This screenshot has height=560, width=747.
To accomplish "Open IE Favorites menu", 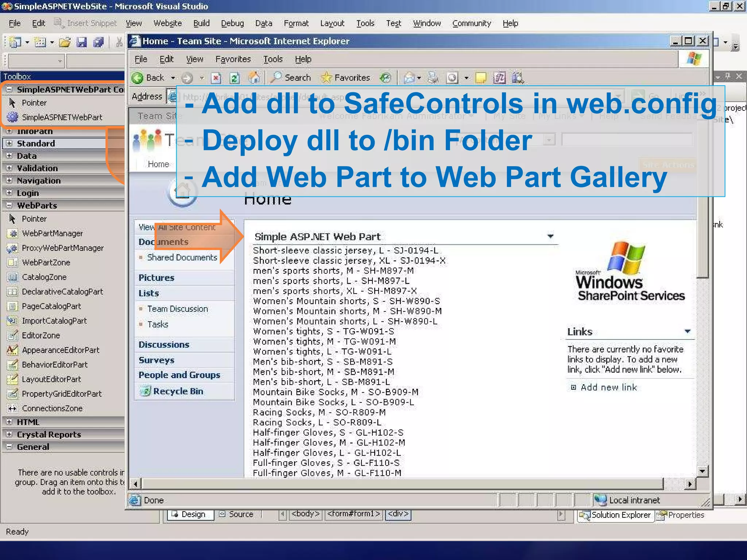I will click(233, 59).
